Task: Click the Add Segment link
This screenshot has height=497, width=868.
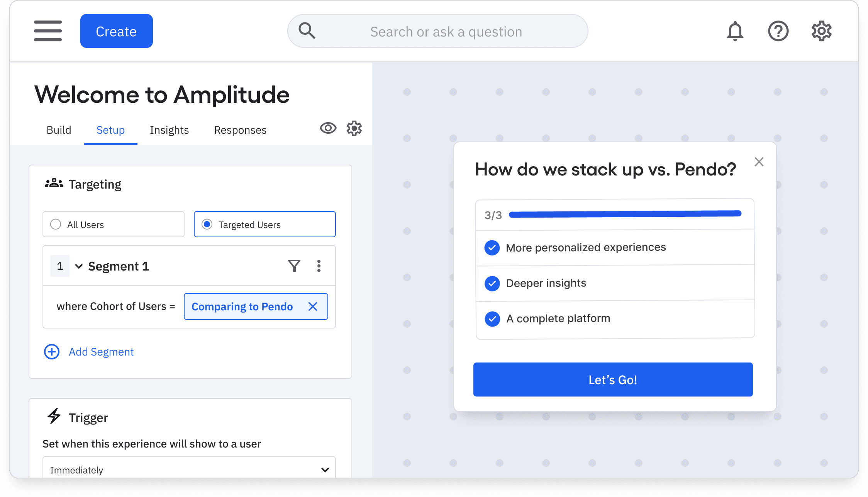Action: pyautogui.click(x=101, y=352)
